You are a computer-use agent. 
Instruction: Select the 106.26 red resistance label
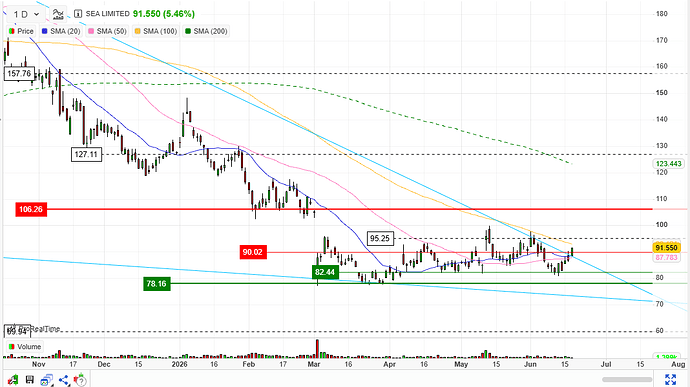(31, 209)
